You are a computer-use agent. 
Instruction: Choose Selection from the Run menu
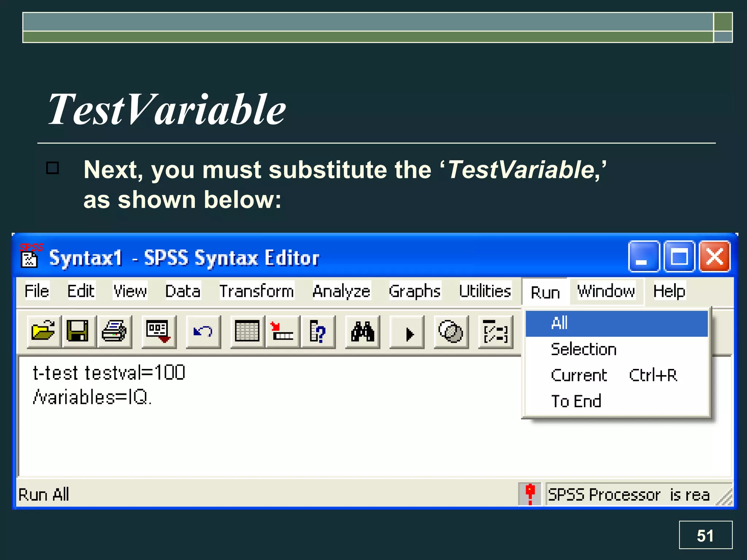click(x=616, y=349)
